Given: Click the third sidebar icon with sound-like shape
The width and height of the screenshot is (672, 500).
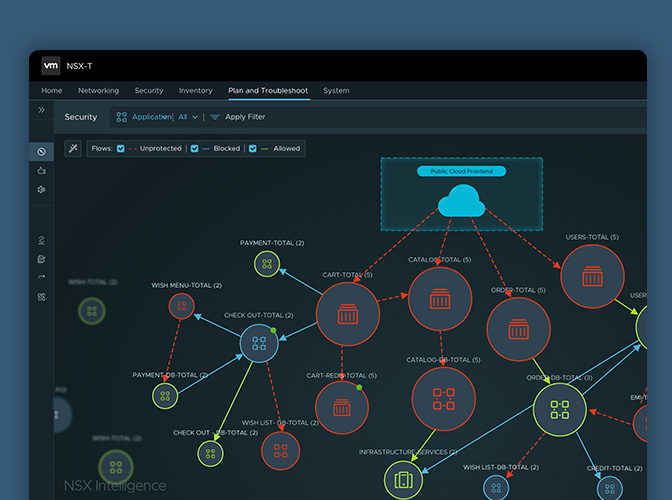Looking at the screenshot, I should tap(42, 189).
